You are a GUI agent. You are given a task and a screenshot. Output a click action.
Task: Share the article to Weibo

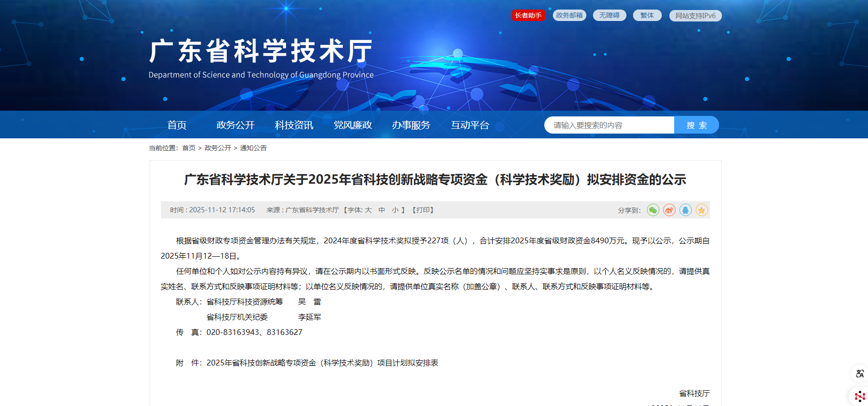click(669, 210)
